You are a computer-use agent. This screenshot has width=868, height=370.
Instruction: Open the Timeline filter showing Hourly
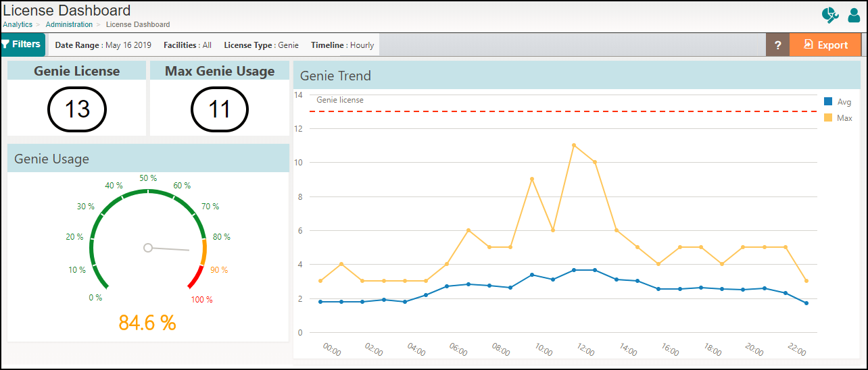click(x=342, y=45)
